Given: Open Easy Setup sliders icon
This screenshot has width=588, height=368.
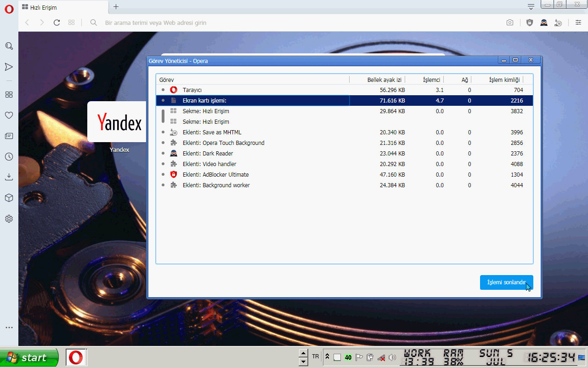Looking at the screenshot, I should tap(578, 23).
